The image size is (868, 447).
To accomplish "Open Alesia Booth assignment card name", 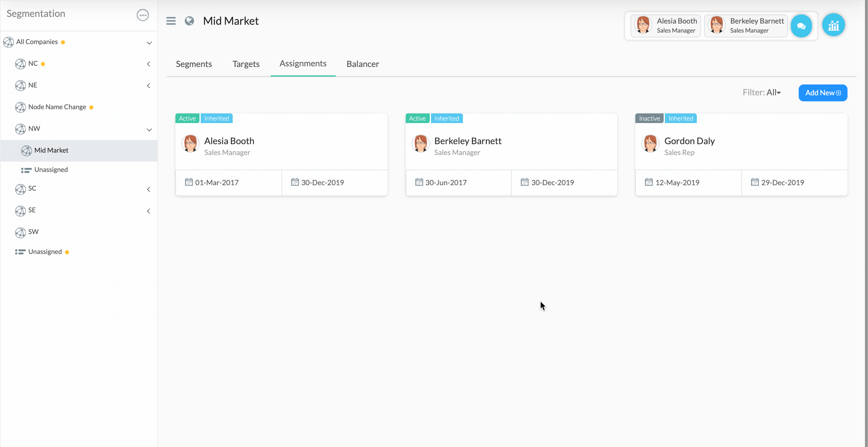I will click(229, 141).
